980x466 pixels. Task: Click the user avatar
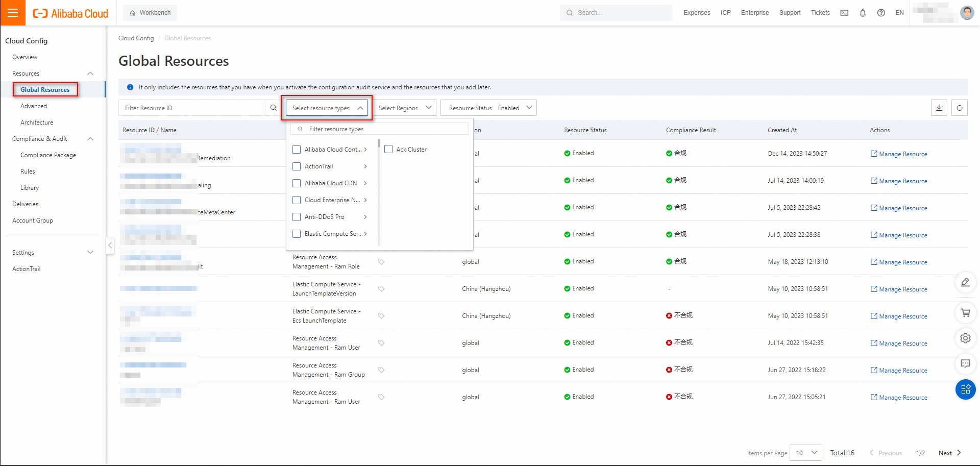[x=967, y=13]
